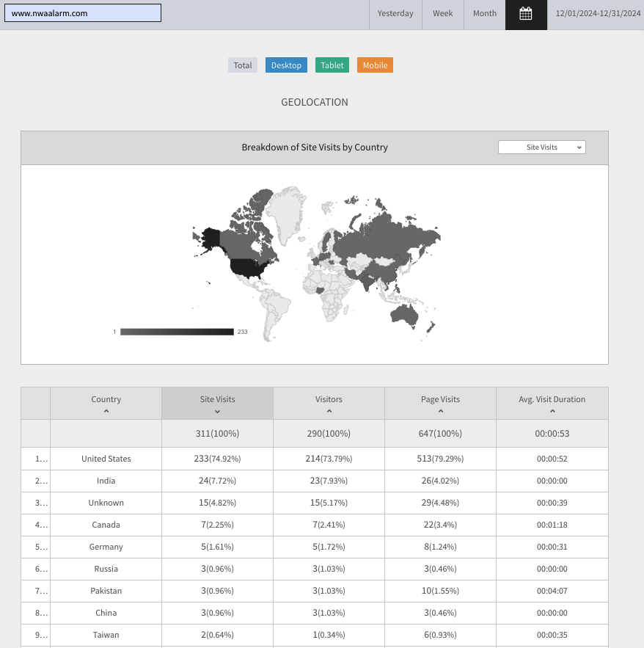The width and height of the screenshot is (644, 648).
Task: Sort by Visitors column arrow
Action: coord(329,412)
